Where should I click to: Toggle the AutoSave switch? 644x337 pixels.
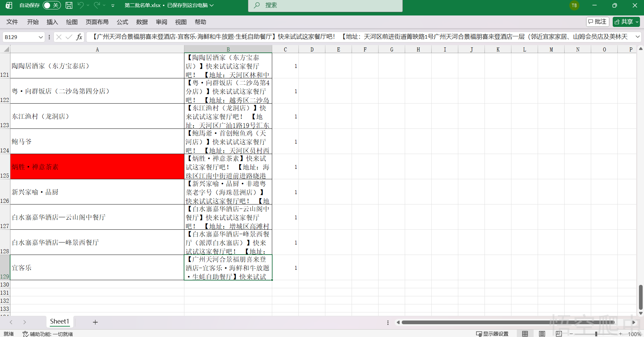point(51,5)
